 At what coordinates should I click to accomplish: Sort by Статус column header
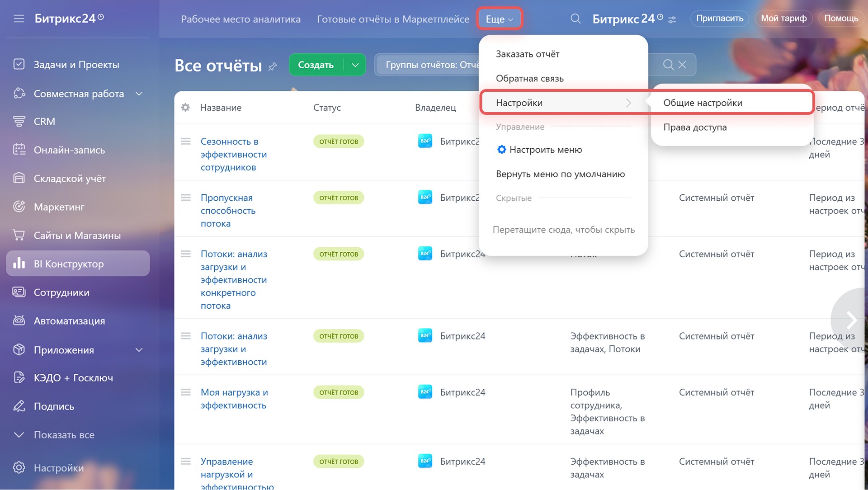[x=327, y=108]
